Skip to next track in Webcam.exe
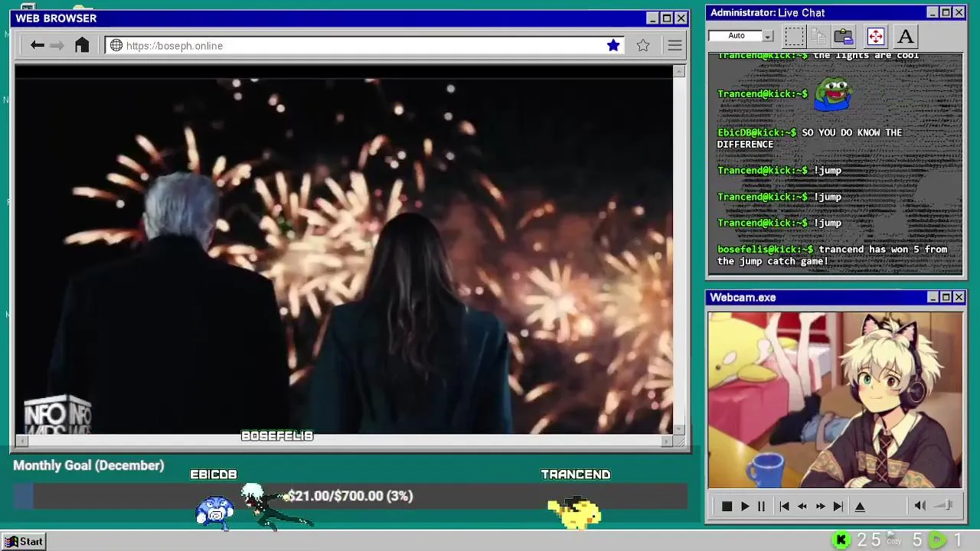The height and width of the screenshot is (551, 980). (838, 506)
